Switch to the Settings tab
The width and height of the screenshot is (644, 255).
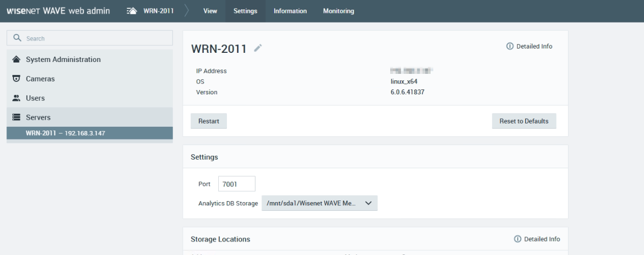click(x=246, y=11)
